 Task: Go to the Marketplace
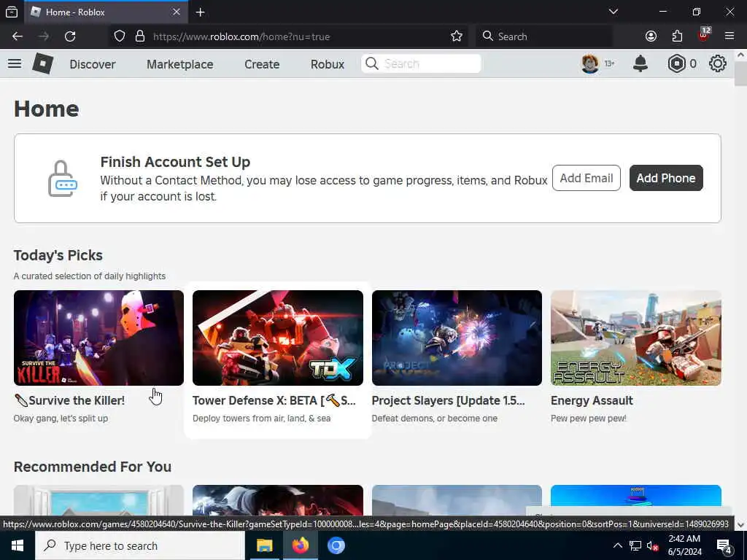pos(180,64)
